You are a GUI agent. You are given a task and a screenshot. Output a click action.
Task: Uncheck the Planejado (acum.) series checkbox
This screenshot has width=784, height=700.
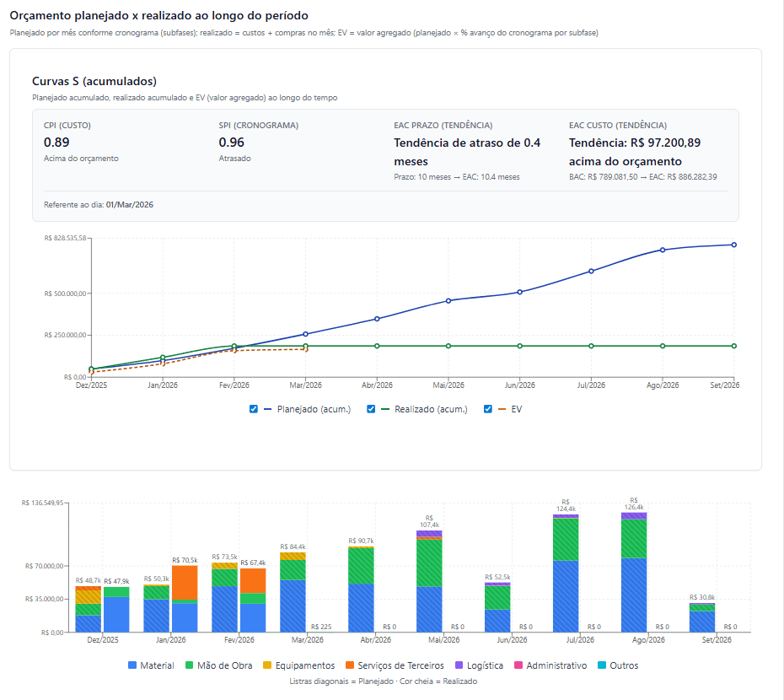(254, 409)
